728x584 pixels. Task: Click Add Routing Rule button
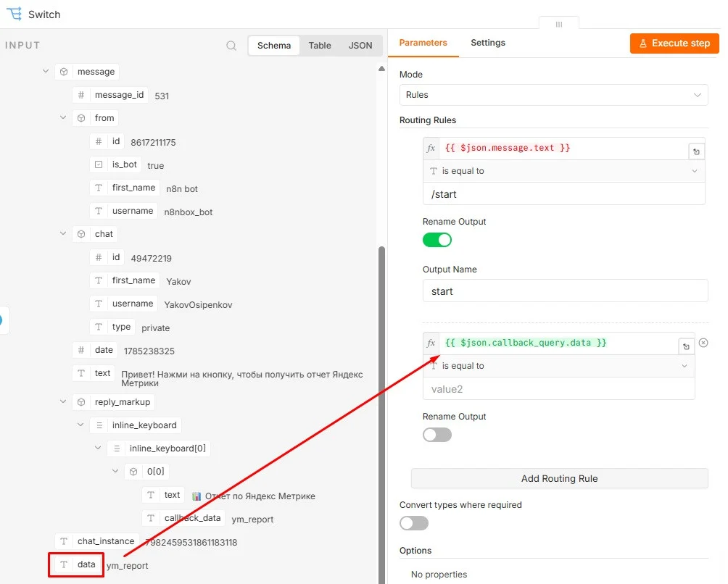click(559, 478)
